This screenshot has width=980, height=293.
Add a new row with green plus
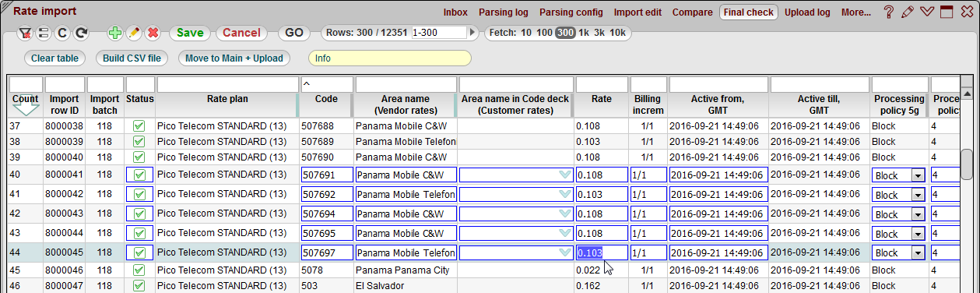pos(114,34)
